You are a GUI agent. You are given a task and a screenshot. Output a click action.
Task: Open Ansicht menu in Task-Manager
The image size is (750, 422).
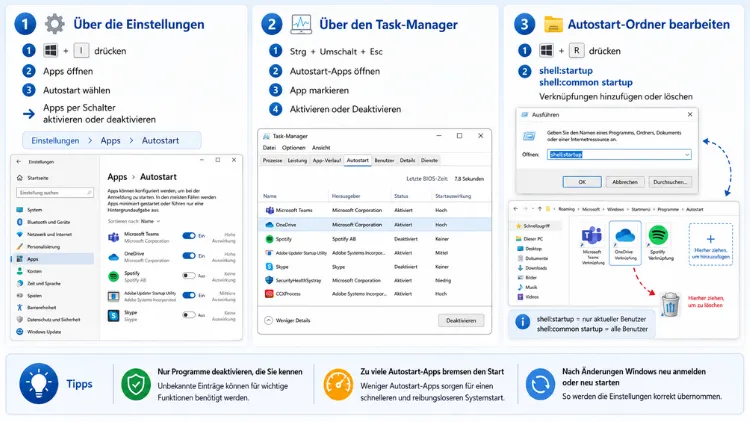coord(321,148)
